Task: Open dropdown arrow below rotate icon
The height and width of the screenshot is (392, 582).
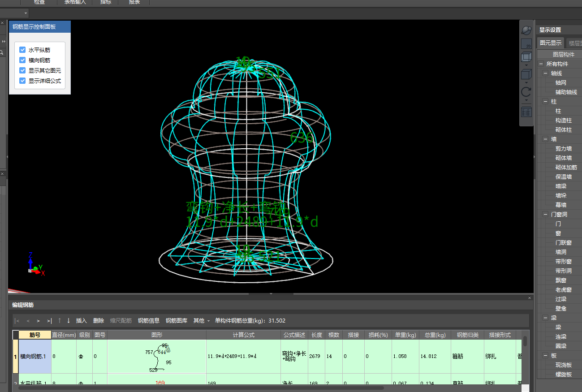Action: click(x=526, y=100)
